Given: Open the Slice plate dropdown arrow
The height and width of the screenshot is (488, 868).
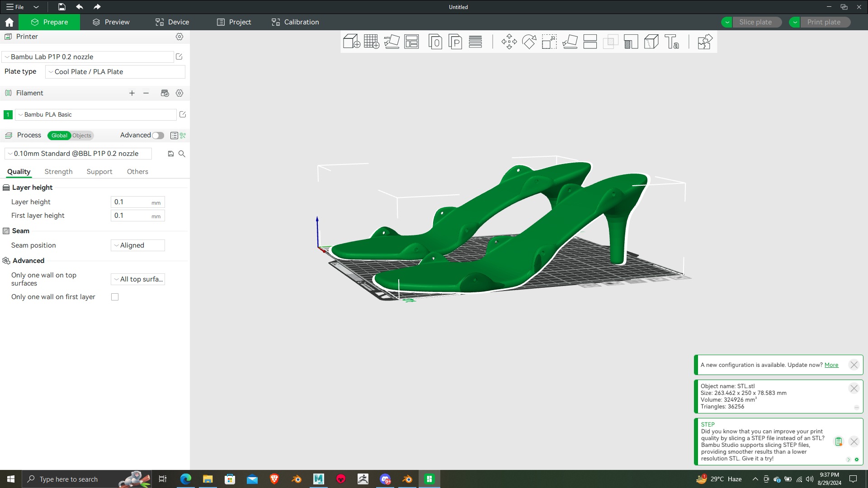Looking at the screenshot, I should tap(727, 22).
